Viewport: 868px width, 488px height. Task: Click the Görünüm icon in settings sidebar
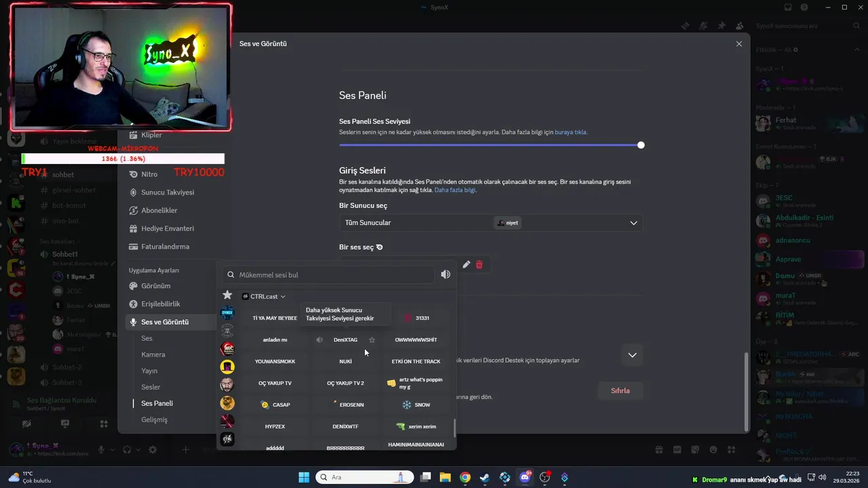pyautogui.click(x=133, y=286)
